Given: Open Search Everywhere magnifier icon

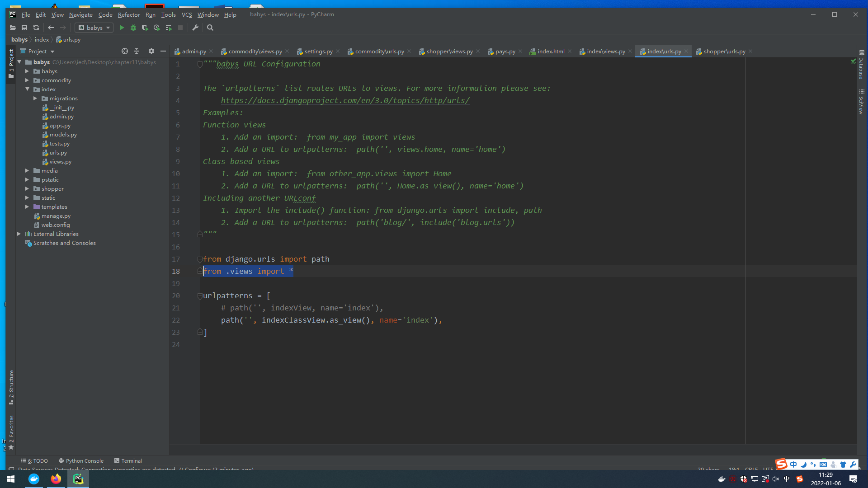Looking at the screenshot, I should 210,28.
